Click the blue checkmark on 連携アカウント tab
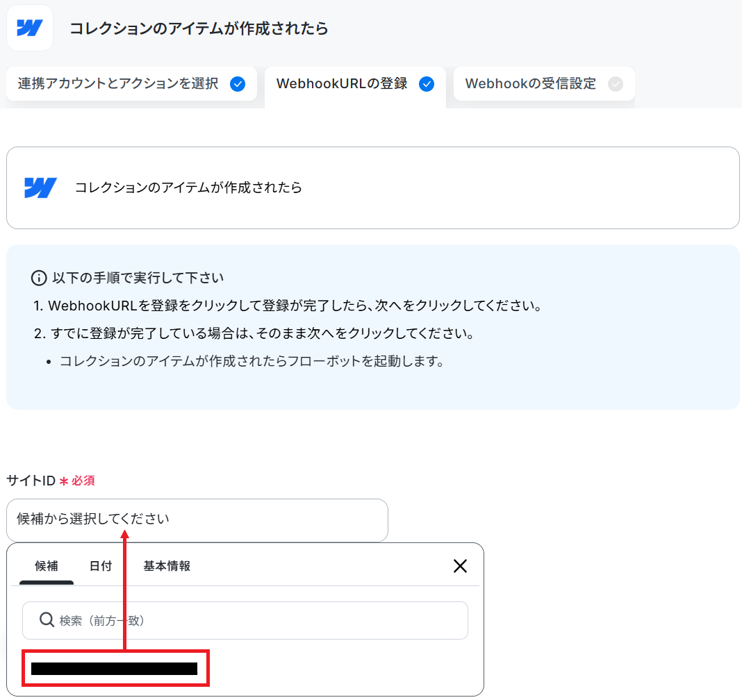Screen dimensions: 742x700 [x=238, y=84]
